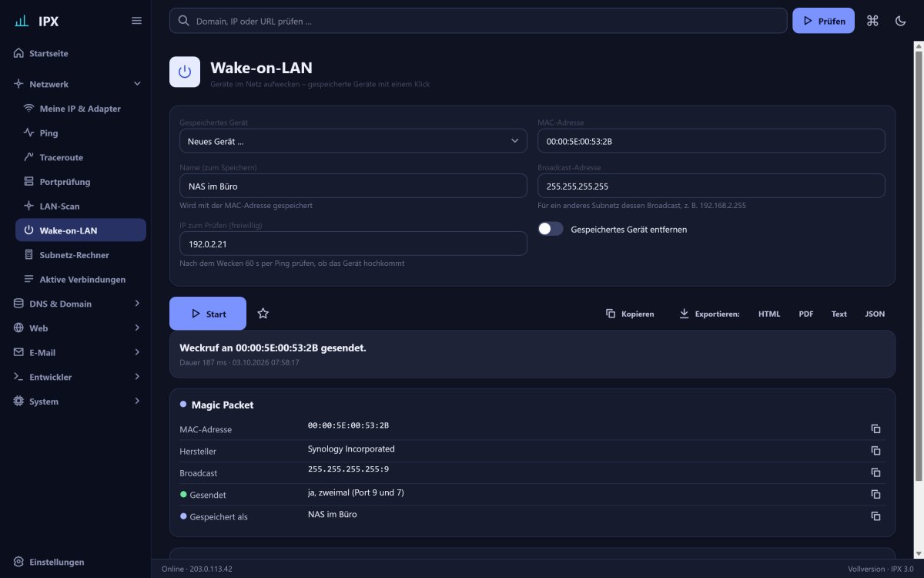The width and height of the screenshot is (924, 578).
Task: Click the Aktive Verbindungen list icon
Action: (x=29, y=279)
